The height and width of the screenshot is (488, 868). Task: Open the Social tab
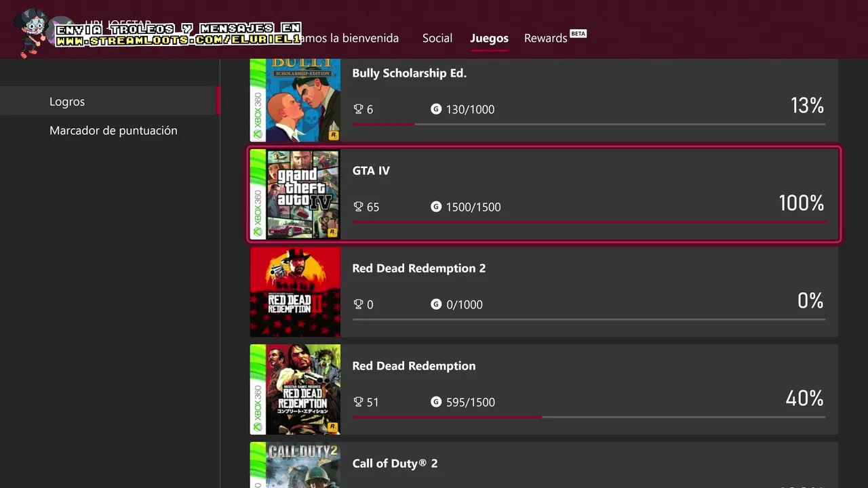tap(437, 38)
